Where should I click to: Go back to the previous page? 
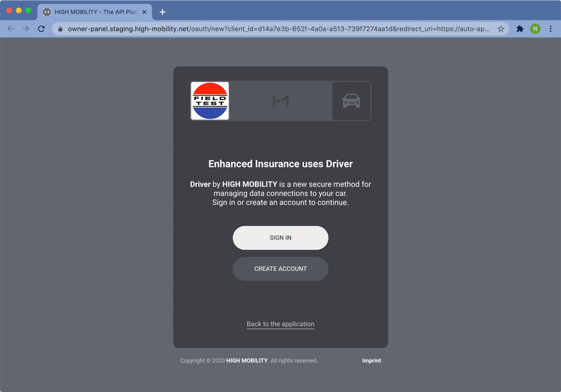click(x=11, y=29)
